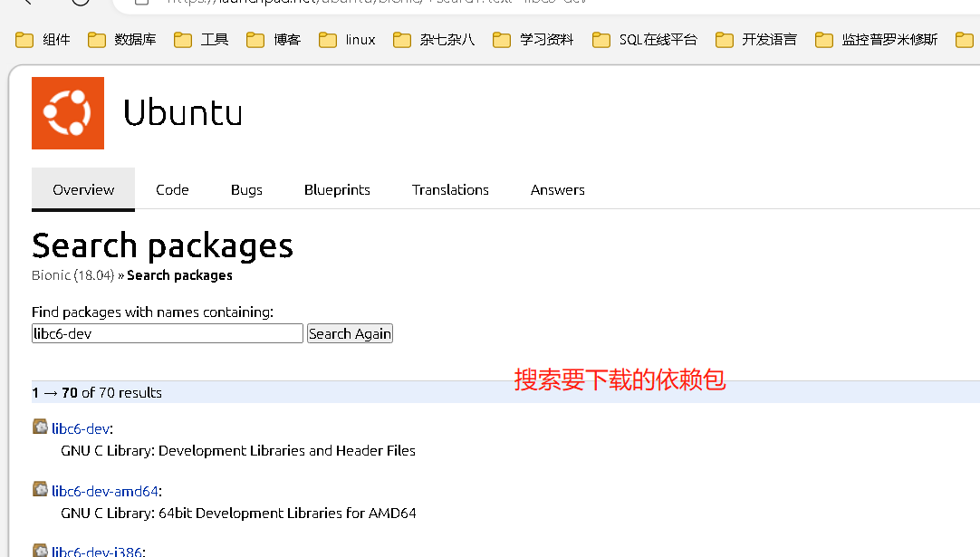
Task: Open the Bugs tab
Action: [246, 189]
